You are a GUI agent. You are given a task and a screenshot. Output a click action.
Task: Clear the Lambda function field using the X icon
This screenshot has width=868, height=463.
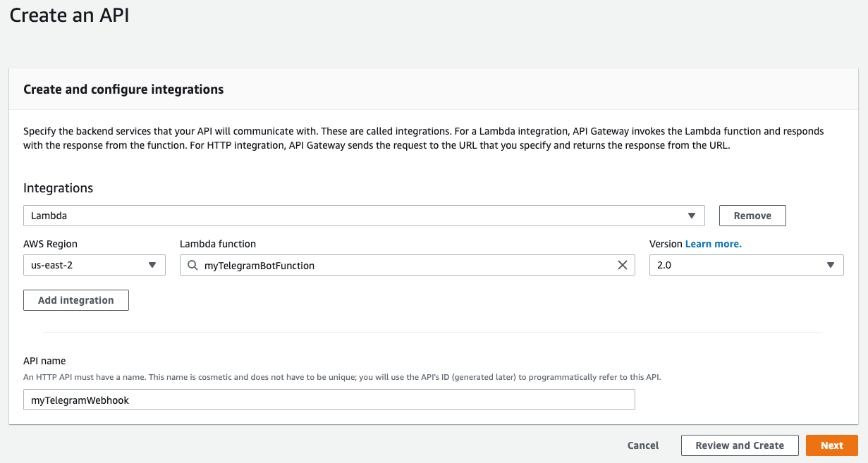(x=623, y=265)
